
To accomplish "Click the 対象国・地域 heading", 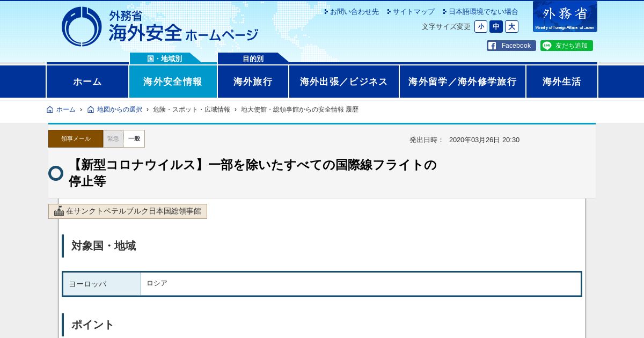I will tap(104, 246).
